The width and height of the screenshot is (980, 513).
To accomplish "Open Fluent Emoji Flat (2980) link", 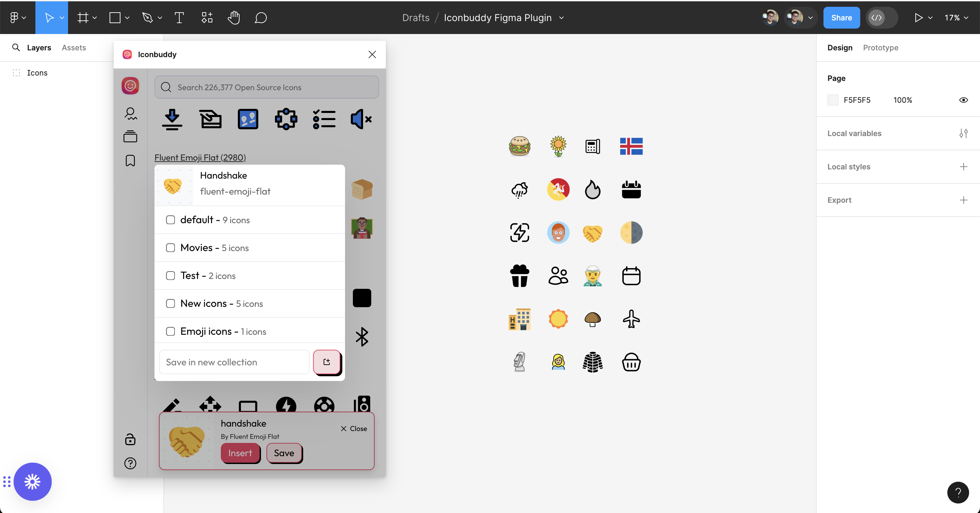I will tap(200, 158).
